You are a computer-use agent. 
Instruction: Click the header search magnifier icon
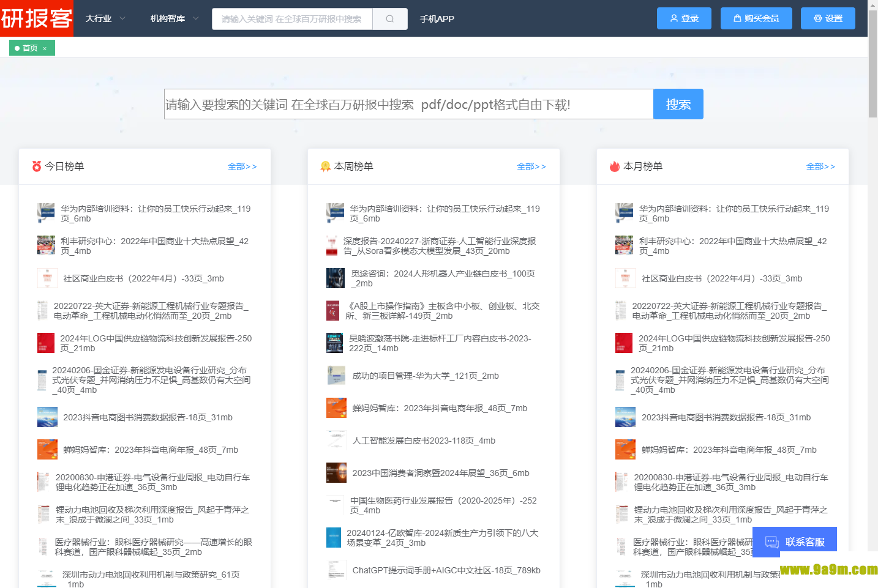[390, 19]
